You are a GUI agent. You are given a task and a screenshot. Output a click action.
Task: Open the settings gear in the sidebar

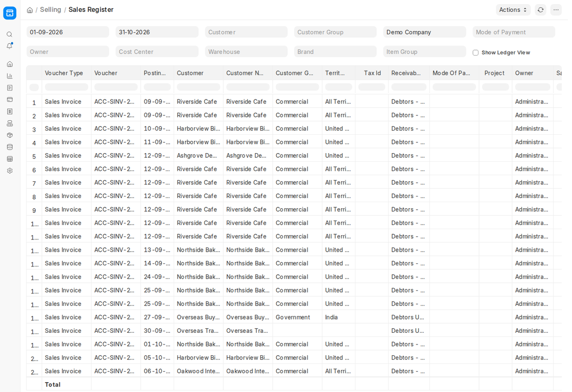coord(10,170)
